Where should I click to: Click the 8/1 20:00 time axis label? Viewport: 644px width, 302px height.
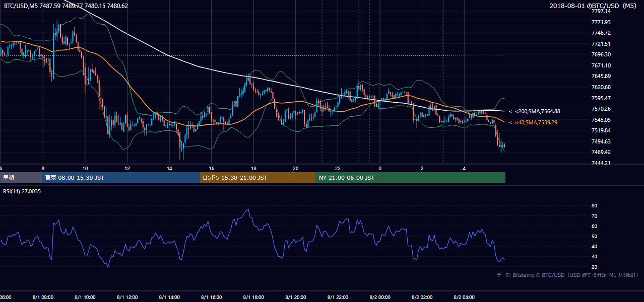click(296, 297)
